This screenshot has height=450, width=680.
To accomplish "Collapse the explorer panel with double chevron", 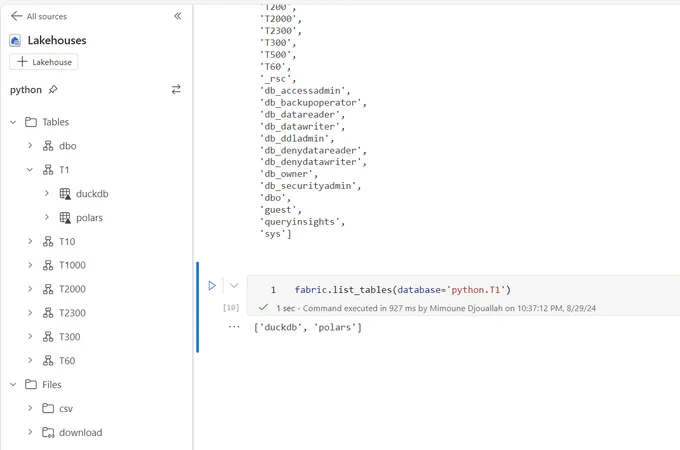I will click(178, 16).
